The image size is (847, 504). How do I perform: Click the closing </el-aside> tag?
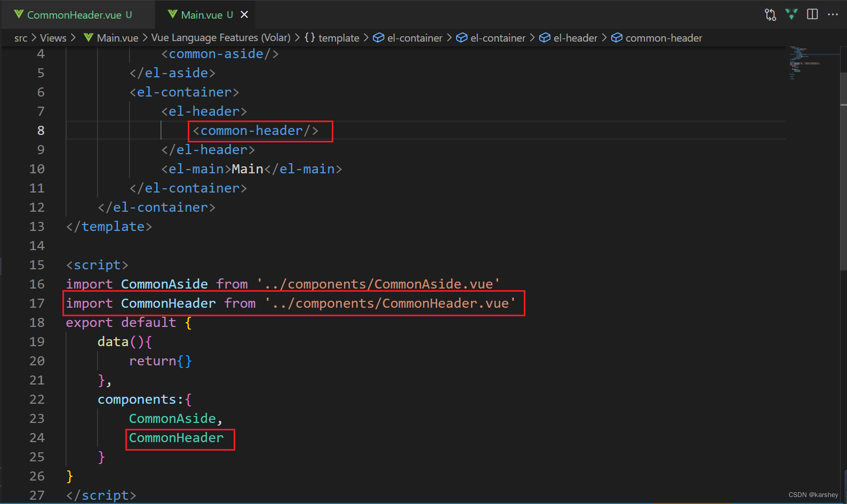click(x=172, y=73)
